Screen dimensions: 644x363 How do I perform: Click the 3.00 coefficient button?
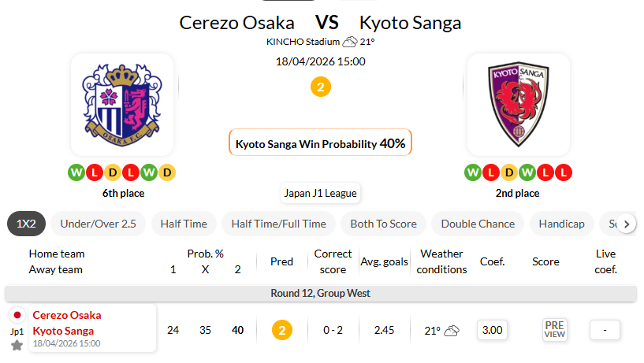click(x=492, y=330)
